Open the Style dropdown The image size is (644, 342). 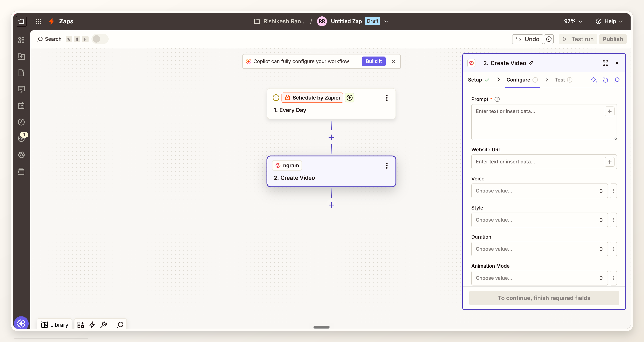click(539, 220)
